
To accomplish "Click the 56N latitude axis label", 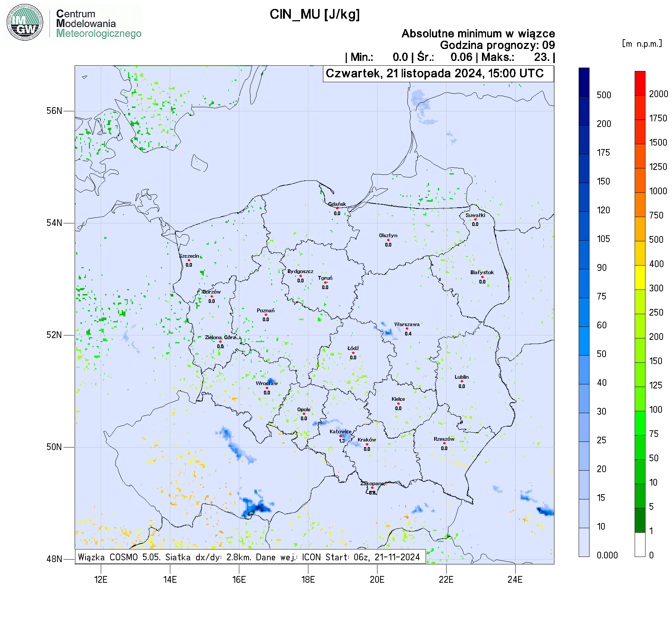I will [x=54, y=111].
